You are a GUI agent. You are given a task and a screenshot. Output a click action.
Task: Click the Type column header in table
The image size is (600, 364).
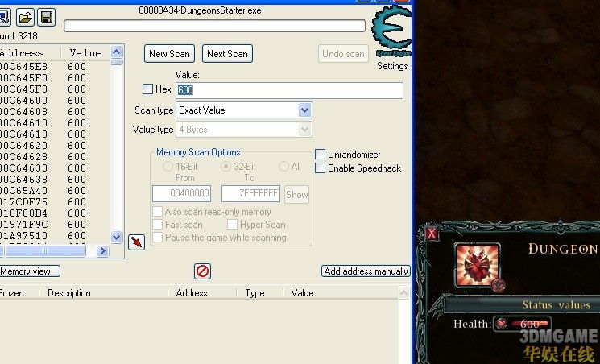tap(254, 293)
